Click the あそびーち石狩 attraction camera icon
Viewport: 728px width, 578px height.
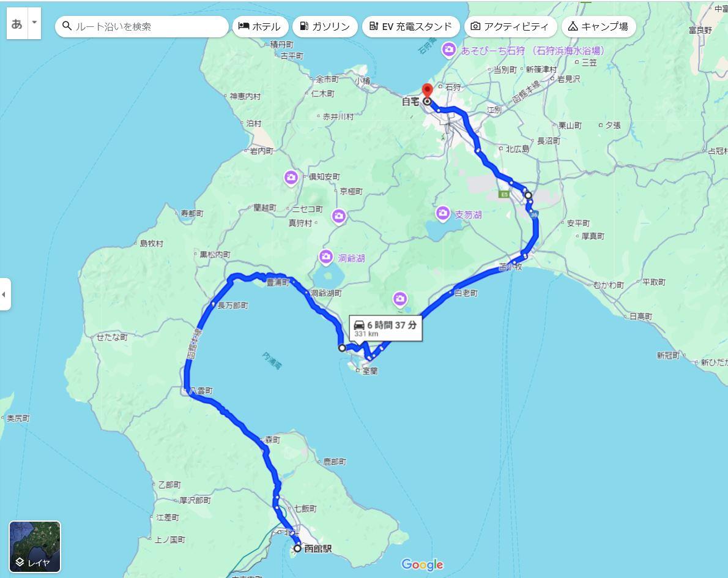point(448,50)
